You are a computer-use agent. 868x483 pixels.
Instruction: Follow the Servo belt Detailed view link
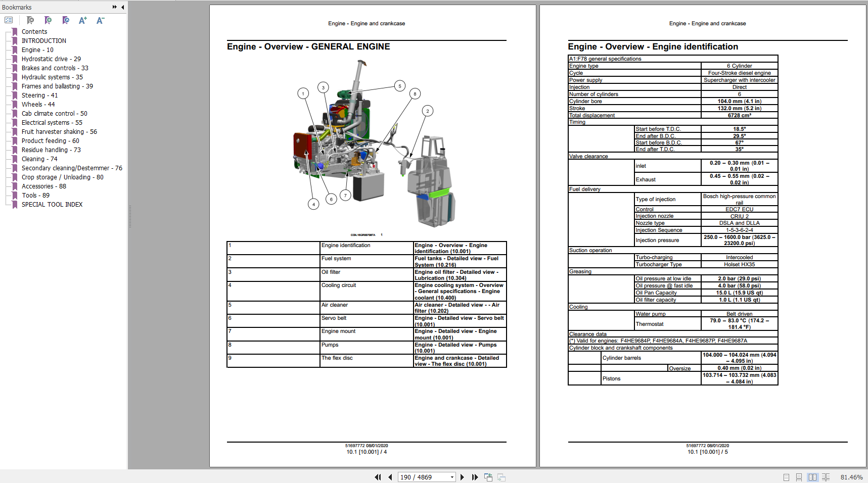coord(459,321)
